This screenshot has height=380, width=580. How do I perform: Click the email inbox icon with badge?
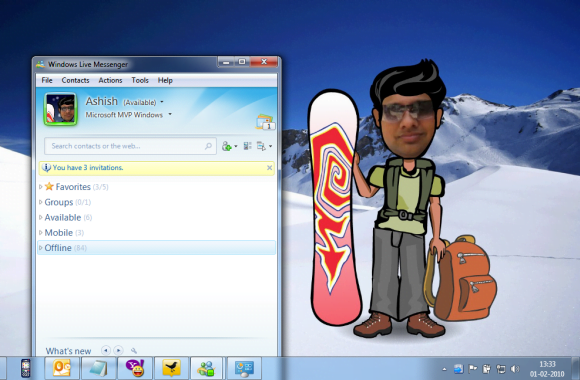click(265, 122)
